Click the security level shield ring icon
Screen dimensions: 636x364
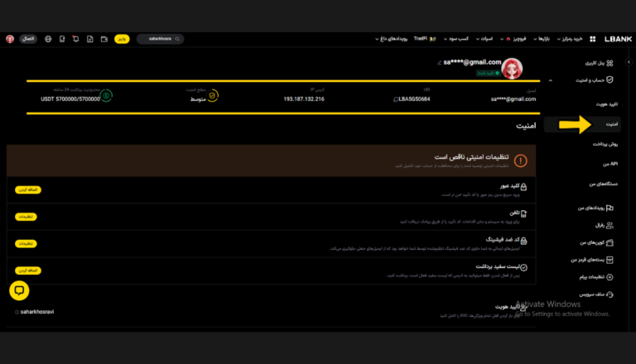pos(212,96)
